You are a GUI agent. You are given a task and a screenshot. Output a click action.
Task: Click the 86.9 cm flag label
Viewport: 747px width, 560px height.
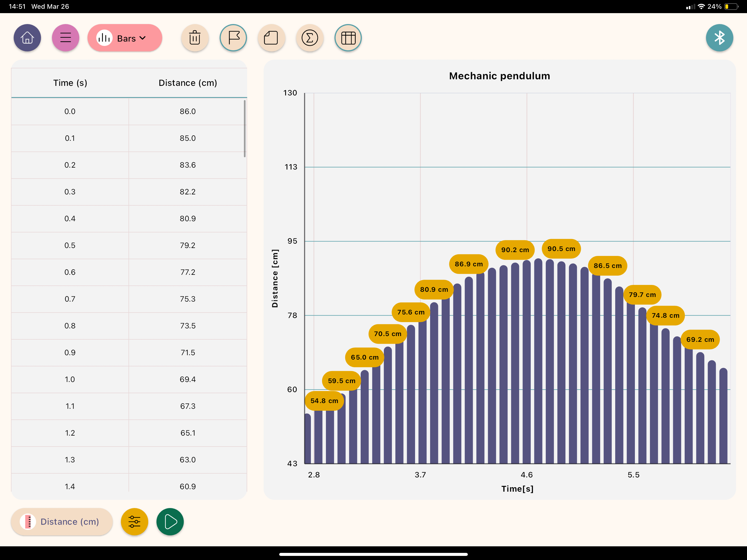(469, 264)
